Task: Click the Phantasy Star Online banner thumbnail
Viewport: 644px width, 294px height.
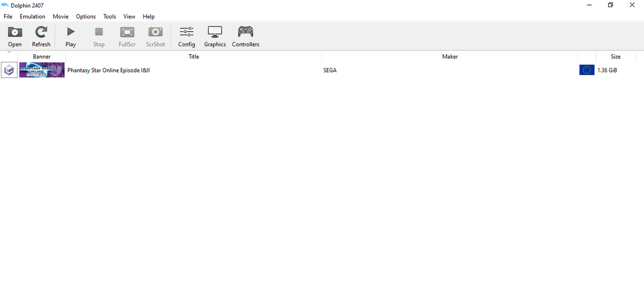Action: 42,70
